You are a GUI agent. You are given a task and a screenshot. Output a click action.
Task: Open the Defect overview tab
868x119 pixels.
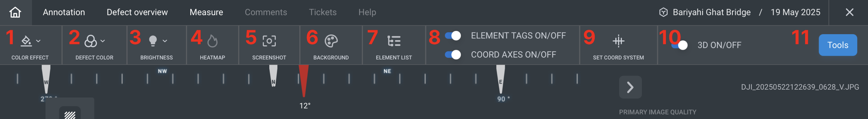[137, 12]
